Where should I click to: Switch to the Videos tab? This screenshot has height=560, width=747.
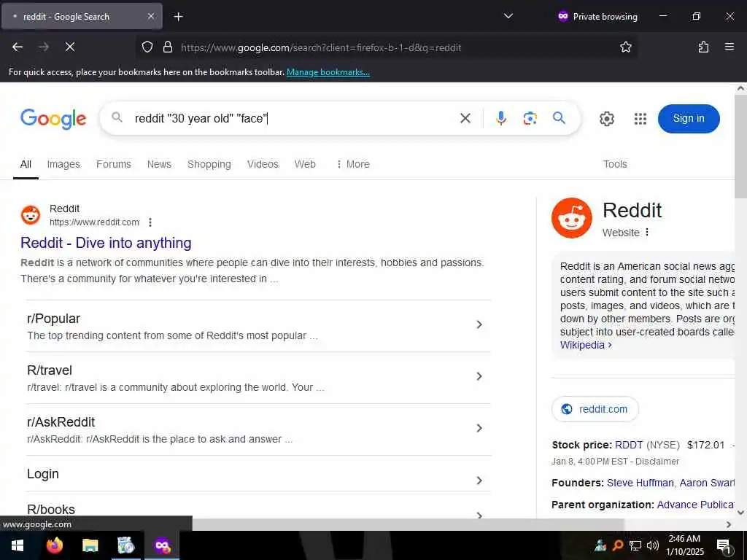[x=263, y=164]
